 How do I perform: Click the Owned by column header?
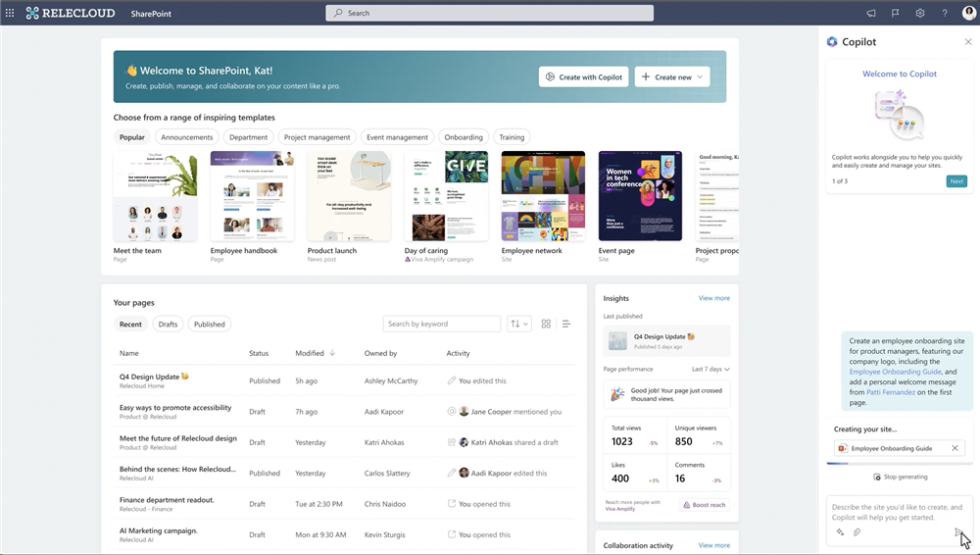[x=380, y=353]
